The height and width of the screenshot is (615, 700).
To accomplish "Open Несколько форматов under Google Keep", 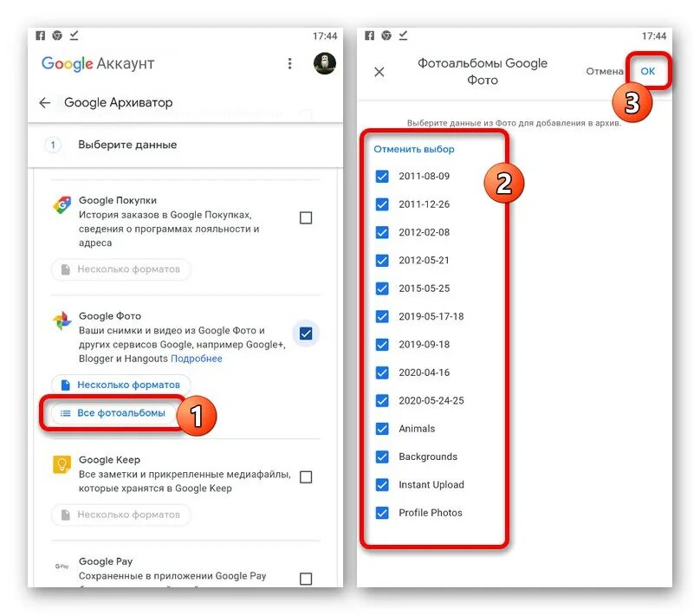I will point(121,515).
